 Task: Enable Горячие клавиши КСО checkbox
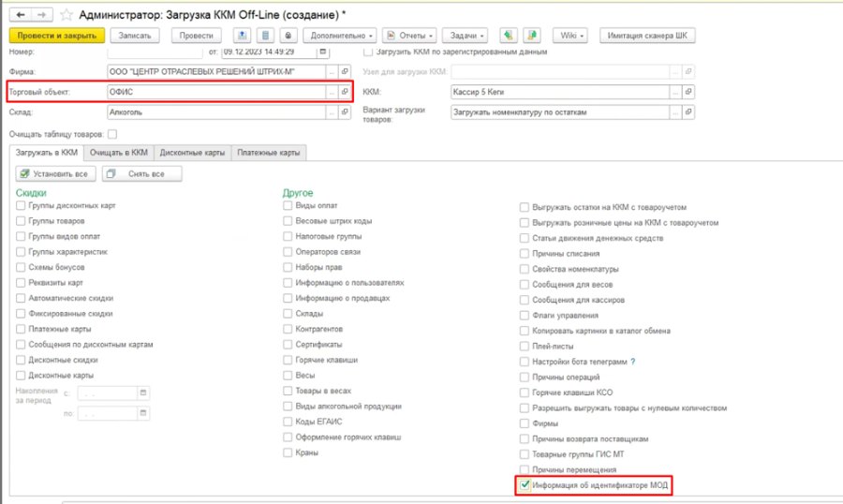click(525, 393)
